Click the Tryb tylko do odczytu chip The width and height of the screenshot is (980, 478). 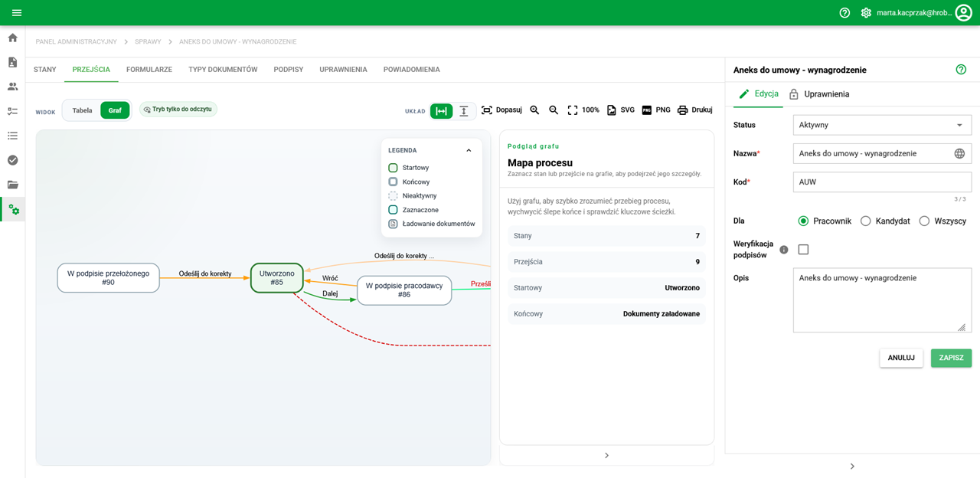(x=178, y=110)
